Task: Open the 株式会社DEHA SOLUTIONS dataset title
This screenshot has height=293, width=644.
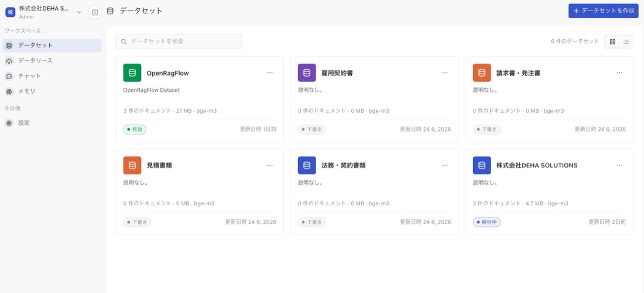Action: 537,166
